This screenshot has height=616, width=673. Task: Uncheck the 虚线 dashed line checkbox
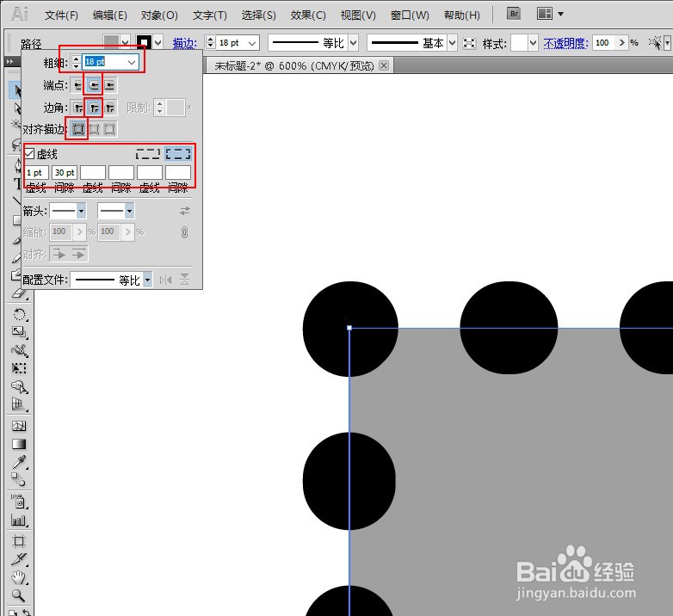(29, 154)
